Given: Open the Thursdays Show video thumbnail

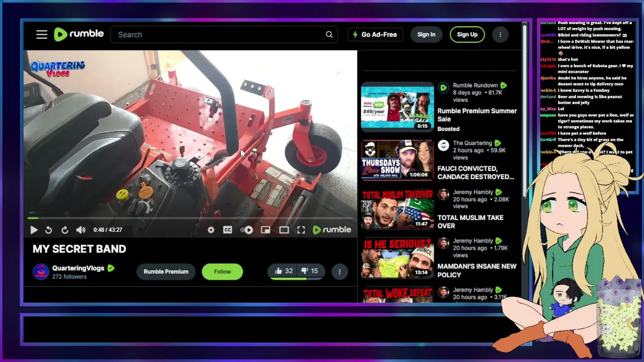Looking at the screenshot, I should point(397,160).
